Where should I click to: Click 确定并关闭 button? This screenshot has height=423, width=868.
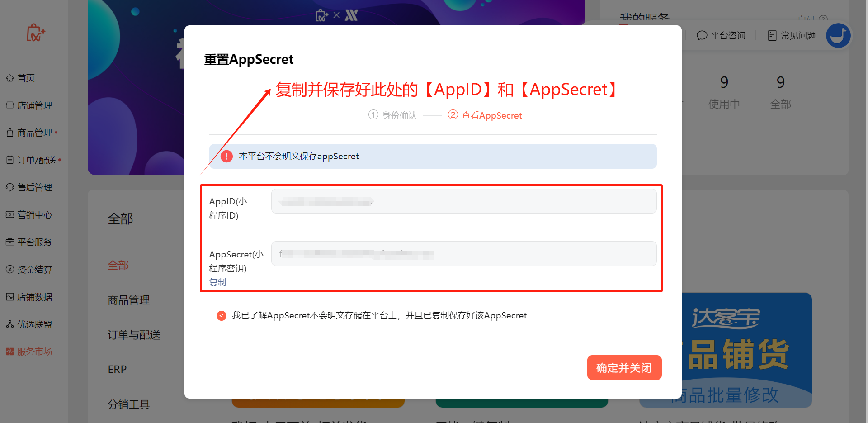click(624, 368)
